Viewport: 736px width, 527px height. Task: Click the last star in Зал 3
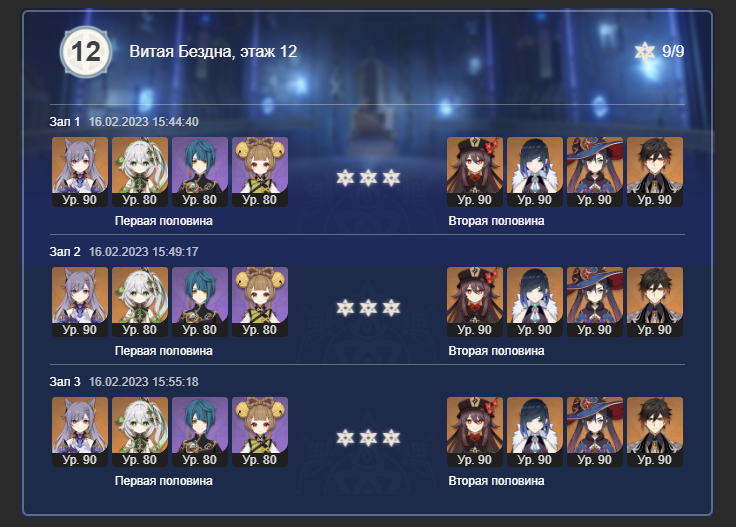pos(391,438)
